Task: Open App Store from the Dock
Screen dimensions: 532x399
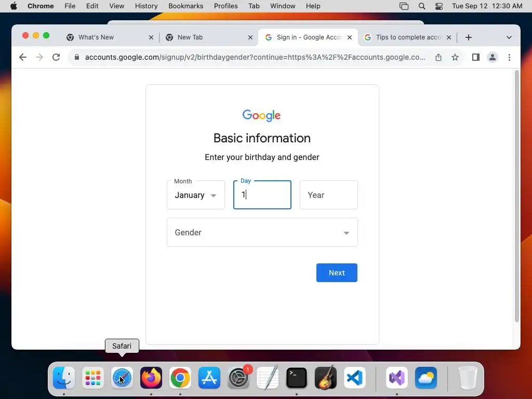Action: pyautogui.click(x=209, y=378)
